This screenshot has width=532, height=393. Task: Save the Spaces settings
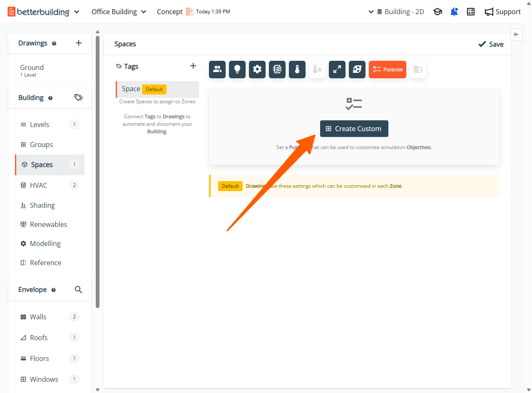point(491,44)
